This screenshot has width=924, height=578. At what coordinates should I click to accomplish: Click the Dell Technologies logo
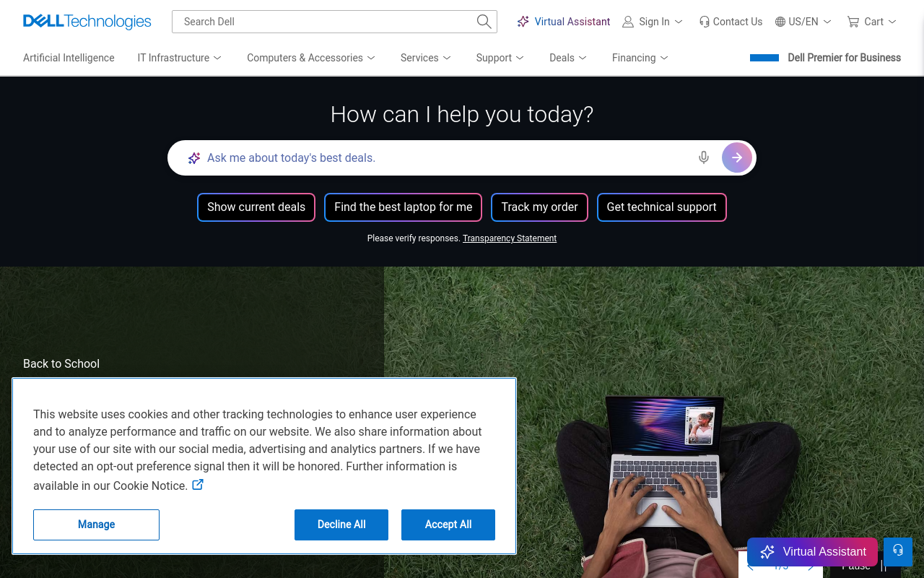[87, 22]
